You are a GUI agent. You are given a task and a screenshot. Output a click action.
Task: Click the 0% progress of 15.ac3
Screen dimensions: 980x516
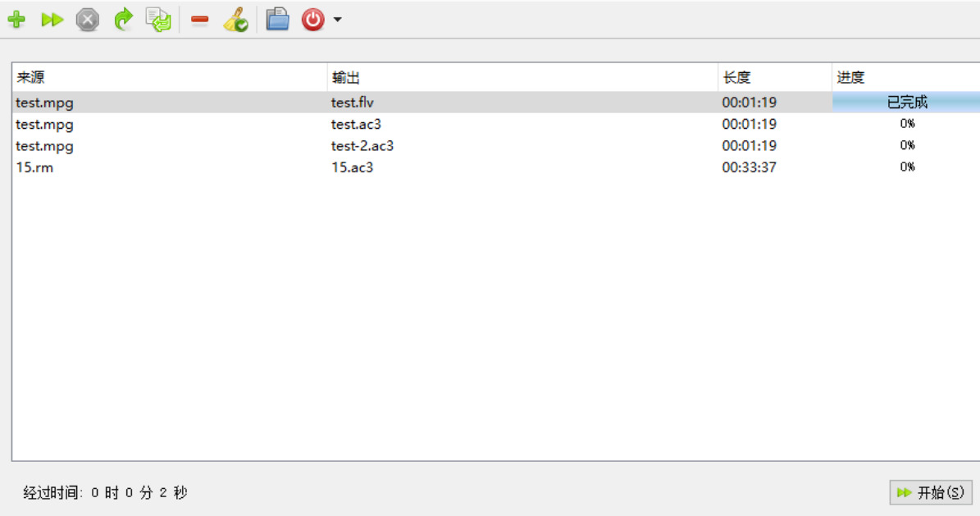(908, 167)
